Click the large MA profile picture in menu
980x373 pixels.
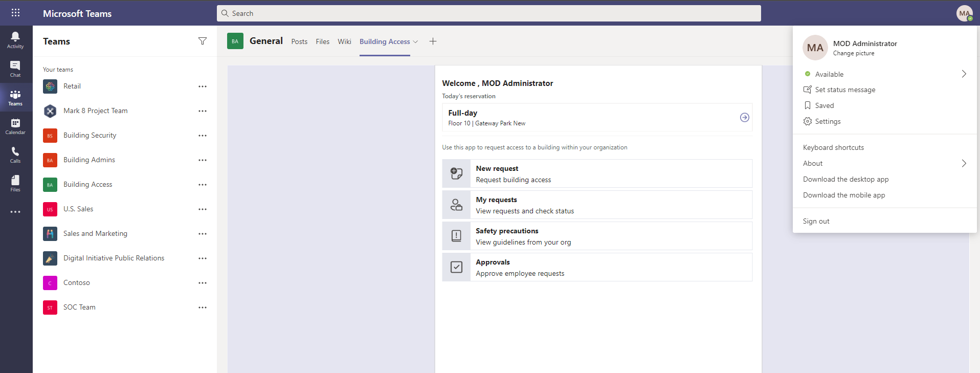(x=815, y=48)
